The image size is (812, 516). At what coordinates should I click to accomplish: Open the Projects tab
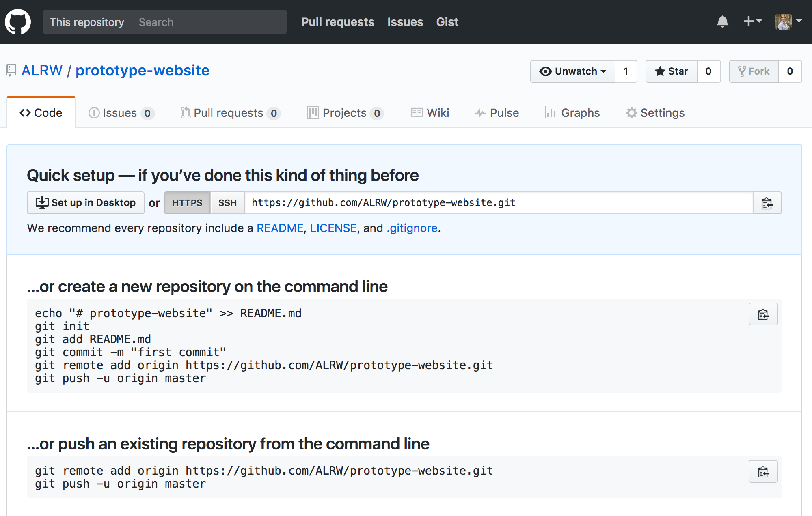345,113
